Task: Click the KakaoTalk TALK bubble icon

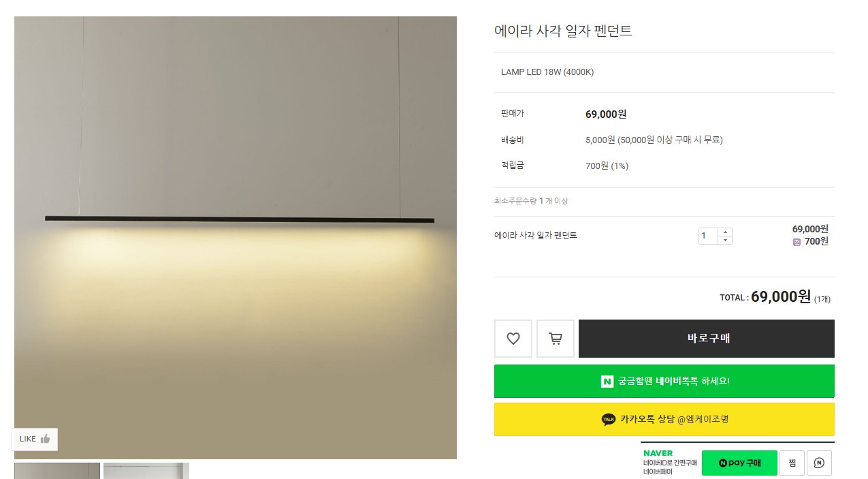Action: click(609, 420)
